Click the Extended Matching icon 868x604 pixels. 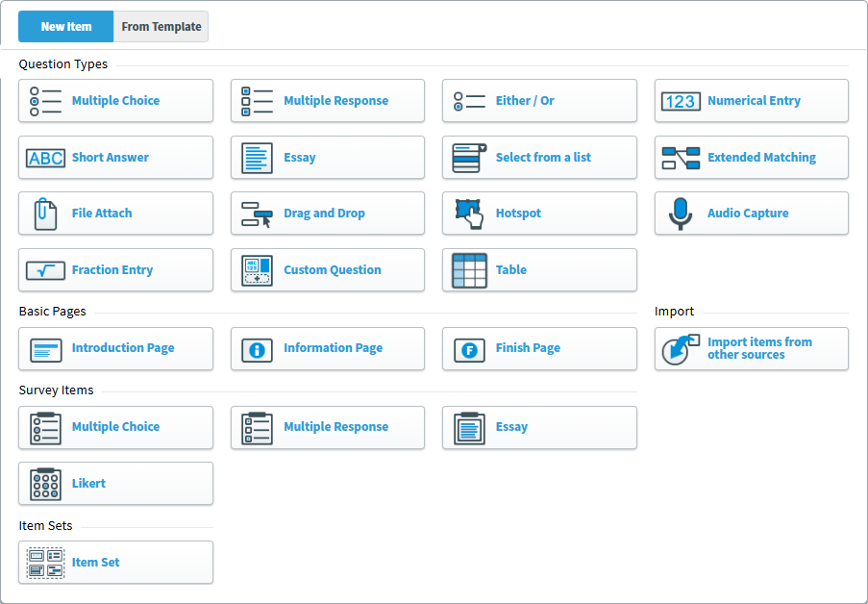pos(681,158)
